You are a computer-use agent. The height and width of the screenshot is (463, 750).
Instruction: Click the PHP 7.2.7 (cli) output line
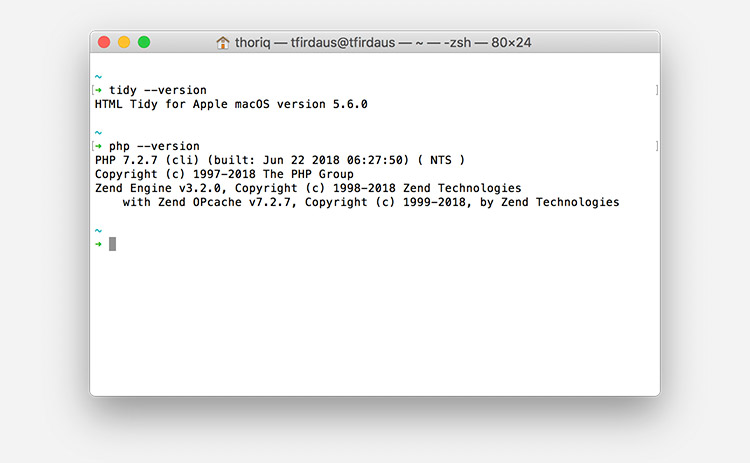pyautogui.click(x=280, y=160)
